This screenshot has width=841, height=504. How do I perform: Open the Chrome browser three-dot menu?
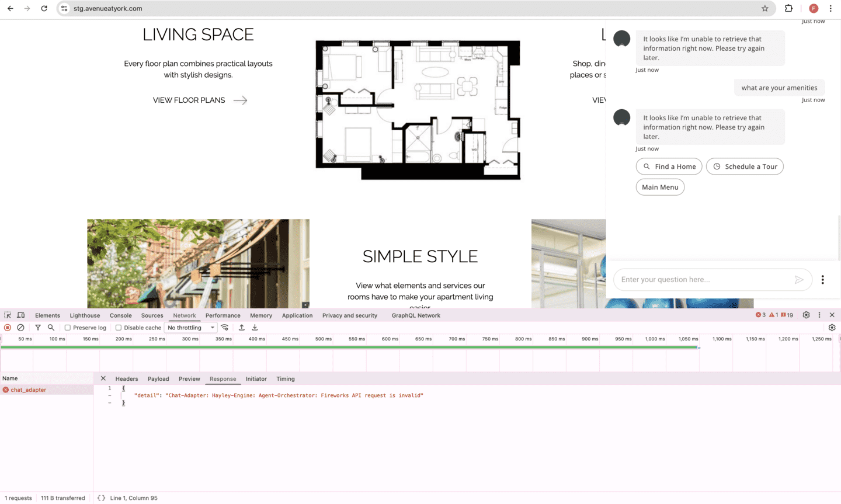click(830, 8)
